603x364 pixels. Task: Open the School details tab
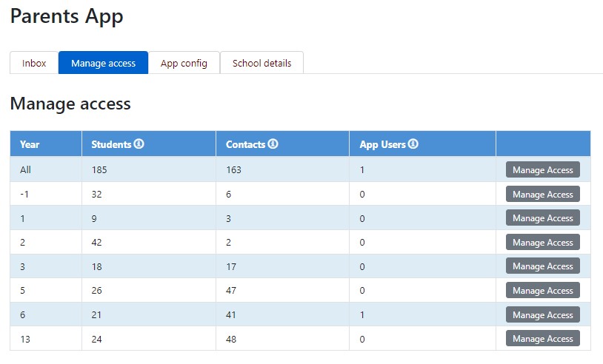(261, 63)
